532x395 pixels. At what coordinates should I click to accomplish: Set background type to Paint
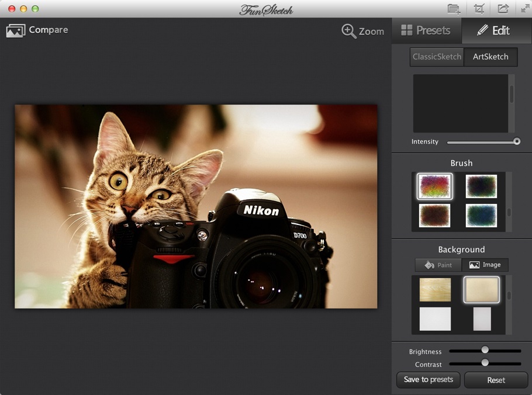click(438, 265)
